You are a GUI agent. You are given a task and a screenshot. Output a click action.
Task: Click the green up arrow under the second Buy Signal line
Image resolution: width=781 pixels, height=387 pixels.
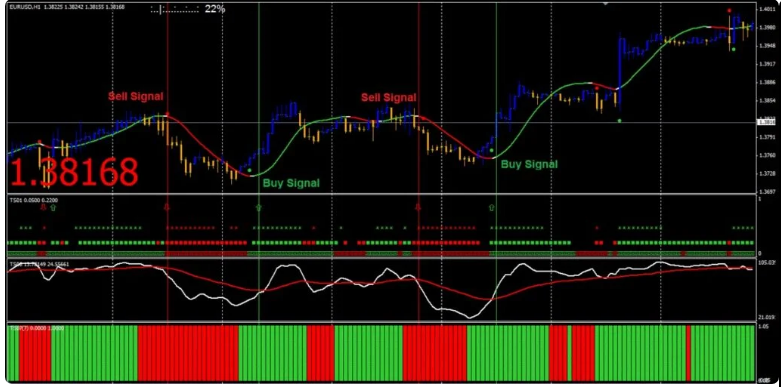click(x=492, y=207)
